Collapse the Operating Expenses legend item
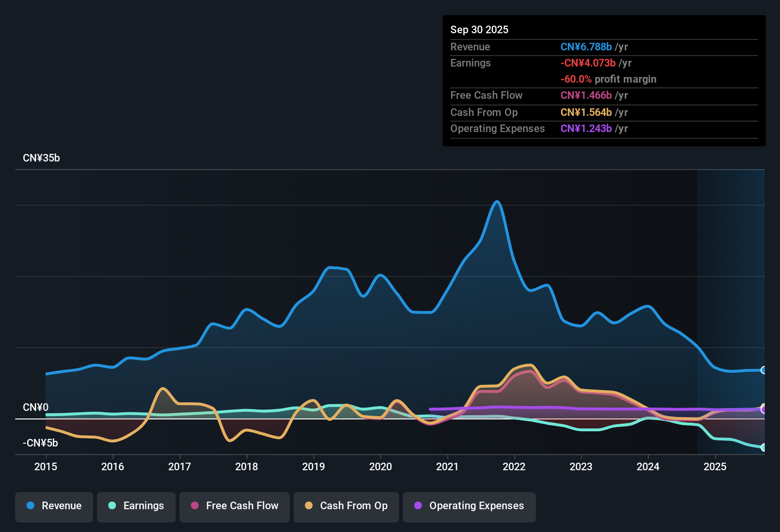780x532 pixels. pyautogui.click(x=469, y=506)
